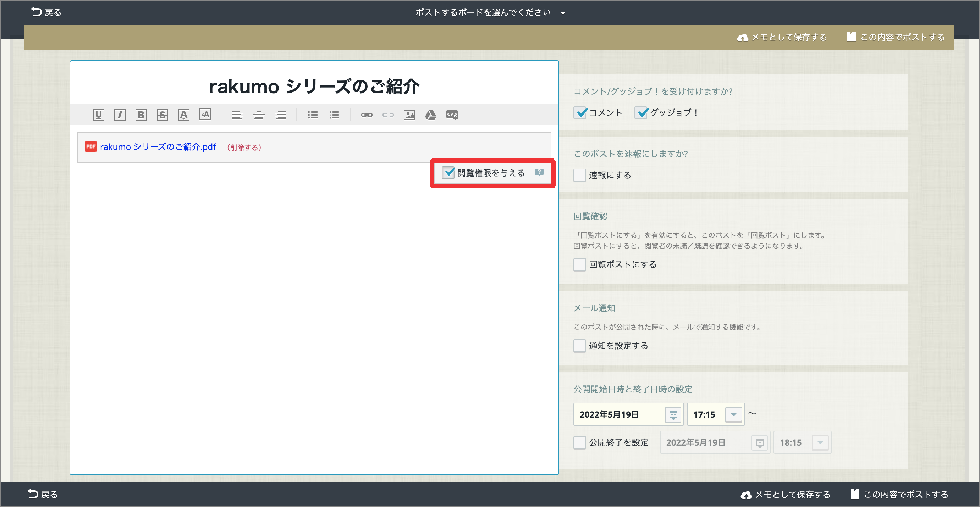Align text left

(237, 115)
